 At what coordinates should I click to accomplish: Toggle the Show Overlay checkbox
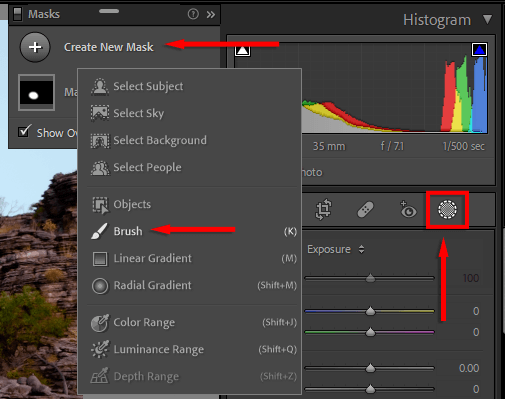click(24, 131)
